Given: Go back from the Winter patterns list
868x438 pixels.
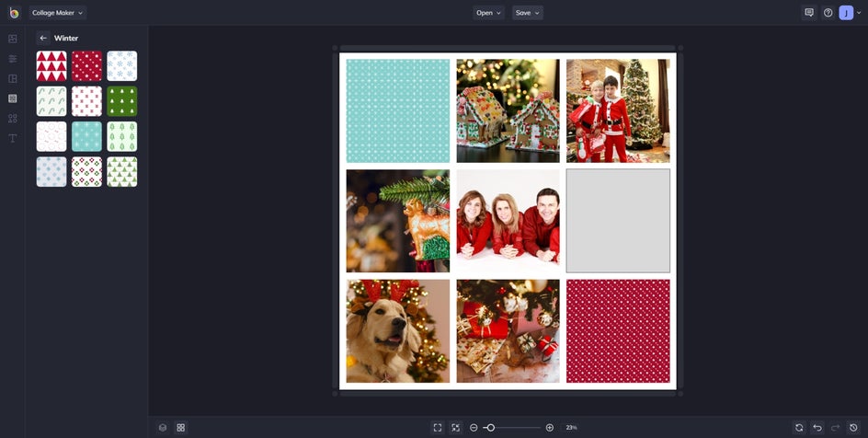Looking at the screenshot, I should pos(43,38).
